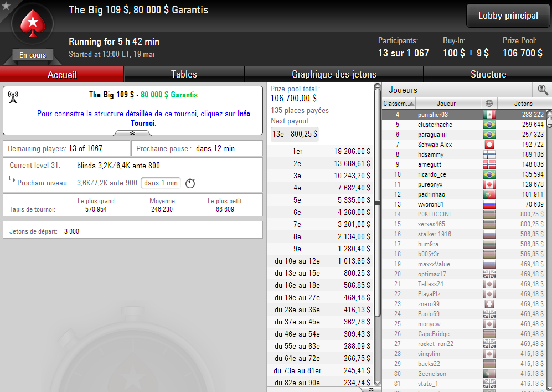
Task: Open the Graphique des jetons tab
Action: point(334,74)
